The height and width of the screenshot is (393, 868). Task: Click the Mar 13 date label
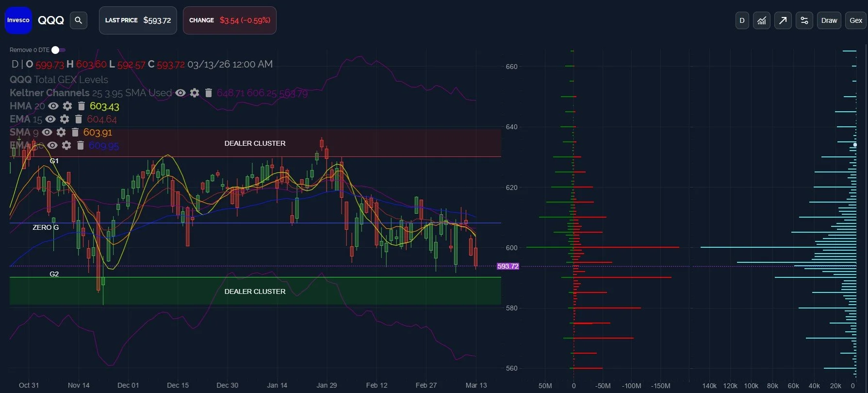[x=476, y=385]
